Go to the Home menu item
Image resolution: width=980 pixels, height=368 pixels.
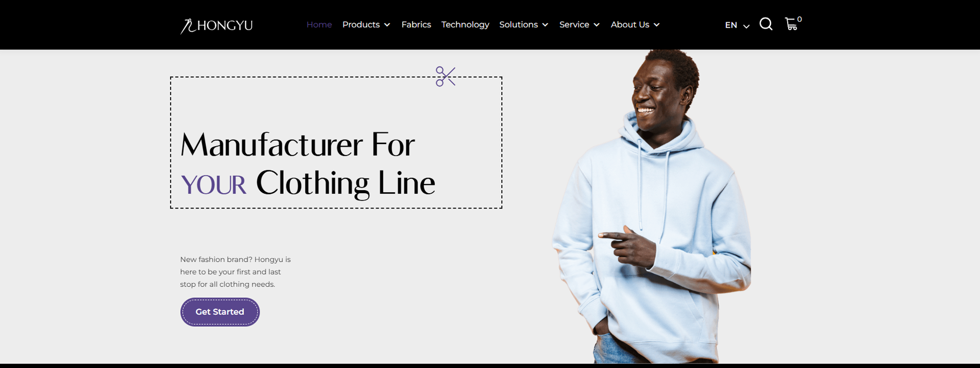pos(319,25)
